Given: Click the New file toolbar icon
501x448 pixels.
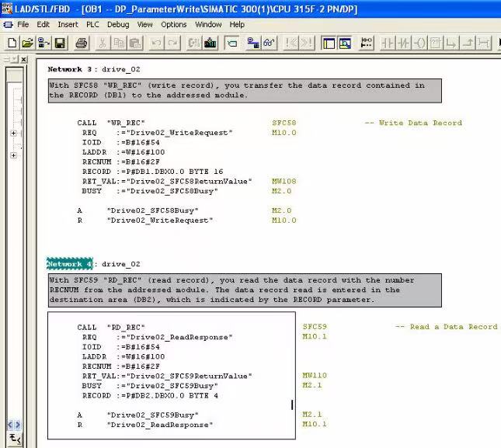Looking at the screenshot, I should coord(12,43).
